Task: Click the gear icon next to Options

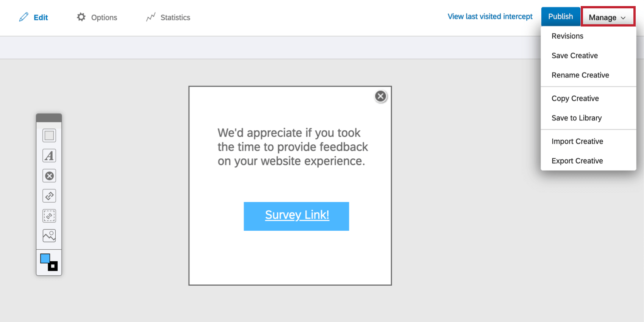Action: 81,17
